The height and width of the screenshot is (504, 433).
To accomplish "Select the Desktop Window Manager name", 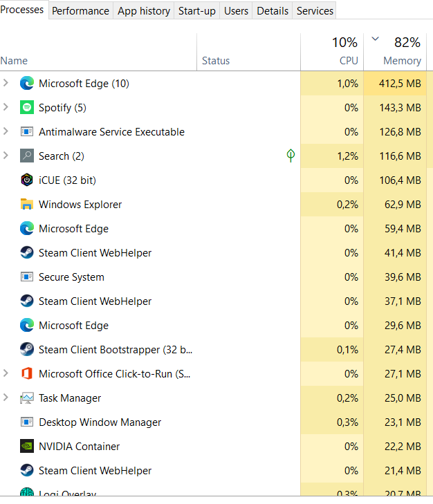I will [100, 422].
